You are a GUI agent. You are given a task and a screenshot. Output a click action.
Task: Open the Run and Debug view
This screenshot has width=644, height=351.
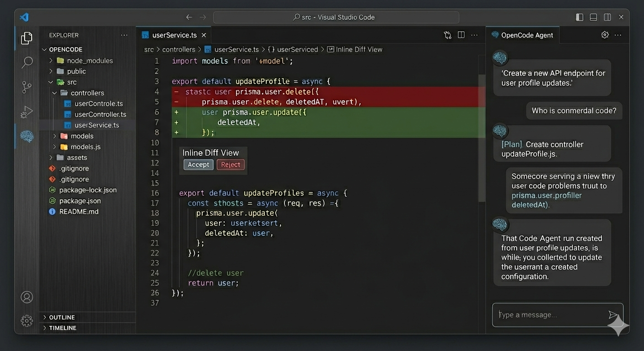(26, 112)
